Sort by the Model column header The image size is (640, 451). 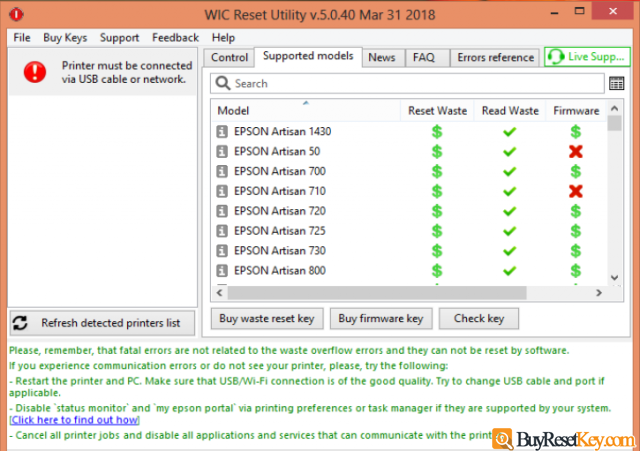pos(305,111)
